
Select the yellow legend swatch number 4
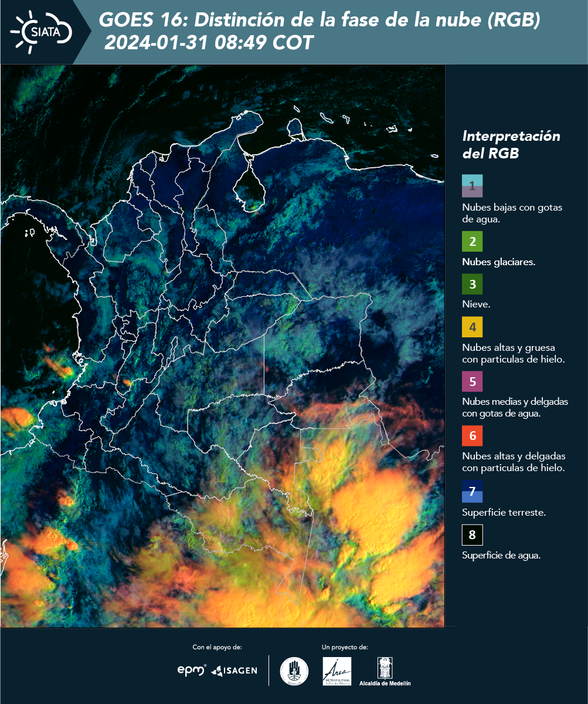[472, 327]
